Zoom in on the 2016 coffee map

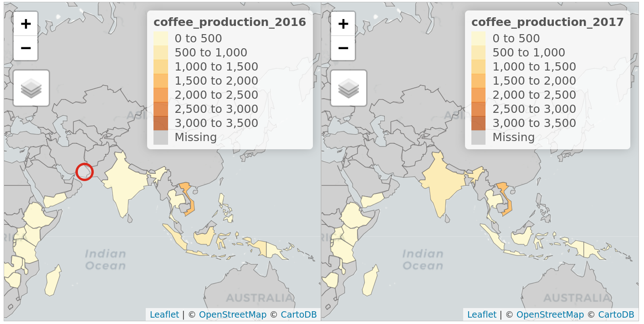coord(26,24)
